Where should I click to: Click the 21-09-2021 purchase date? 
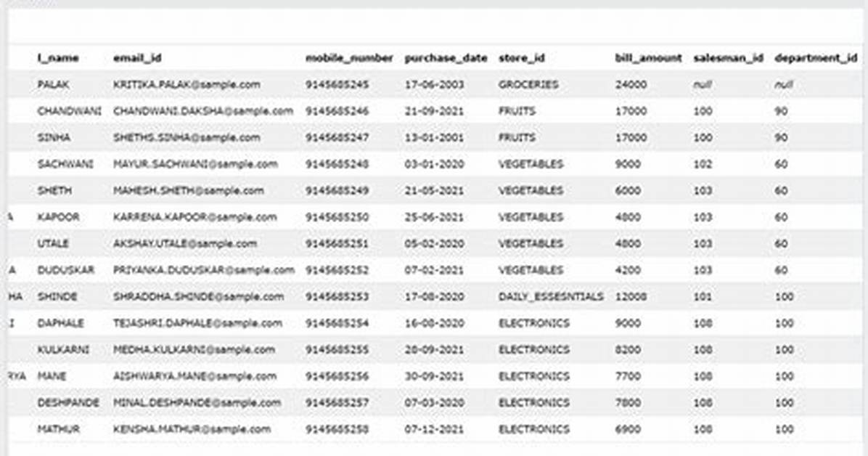click(434, 111)
